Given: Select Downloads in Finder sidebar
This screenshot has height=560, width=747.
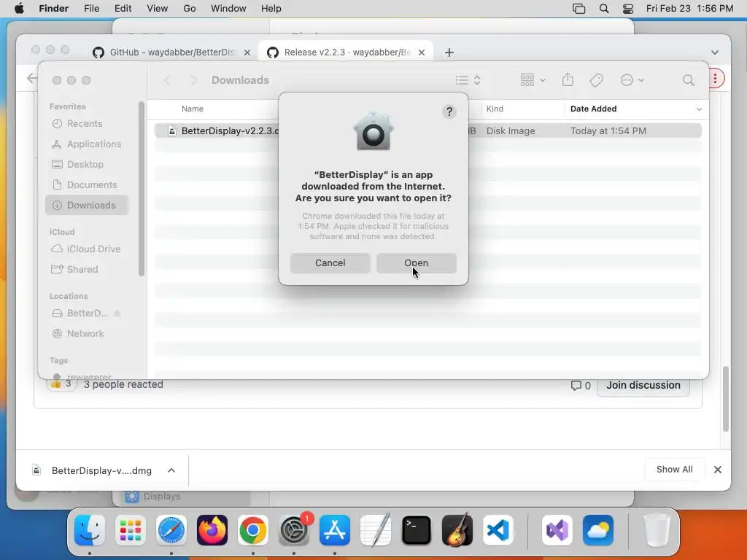Looking at the screenshot, I should pos(87,205).
